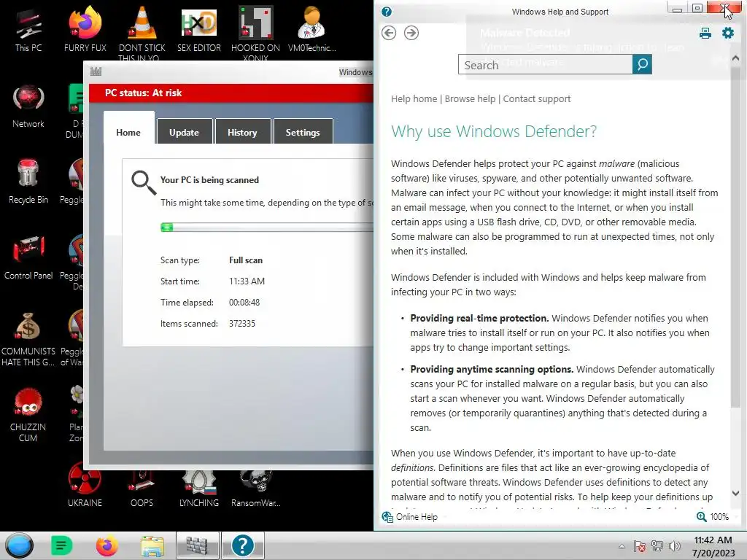
Task: Click the scan progress bar in Defender
Action: [x=267, y=227]
